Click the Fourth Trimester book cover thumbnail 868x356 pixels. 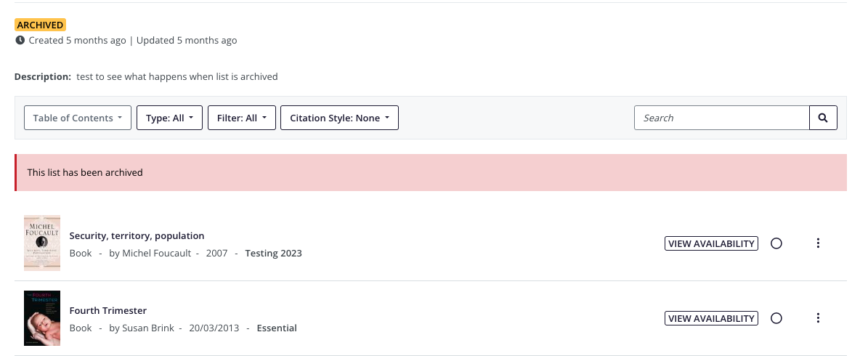42,317
